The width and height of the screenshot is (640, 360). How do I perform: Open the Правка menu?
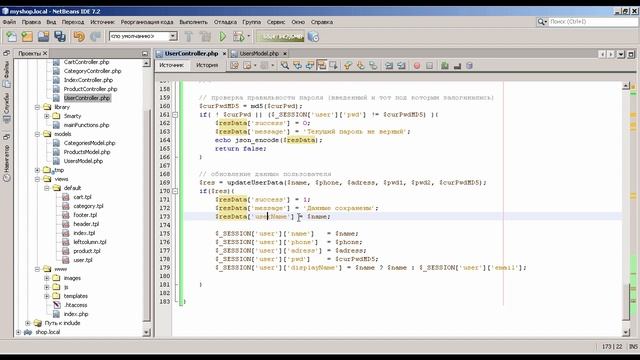pos(31,22)
